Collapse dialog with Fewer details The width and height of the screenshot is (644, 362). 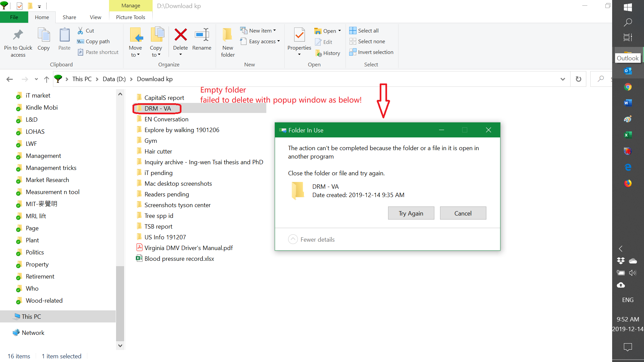click(311, 239)
